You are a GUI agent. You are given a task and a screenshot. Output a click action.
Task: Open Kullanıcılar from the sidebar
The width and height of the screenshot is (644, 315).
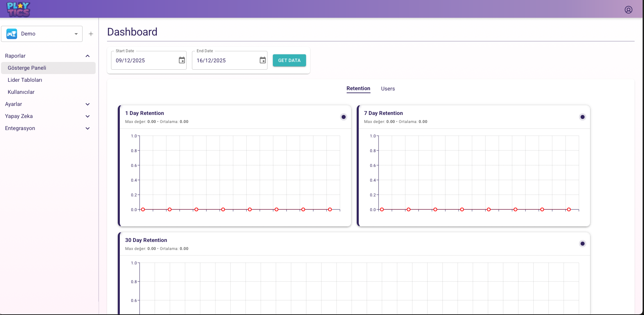tap(21, 92)
